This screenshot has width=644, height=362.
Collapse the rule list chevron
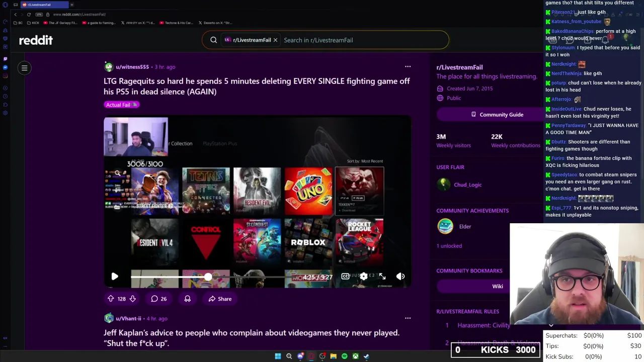coord(551,325)
